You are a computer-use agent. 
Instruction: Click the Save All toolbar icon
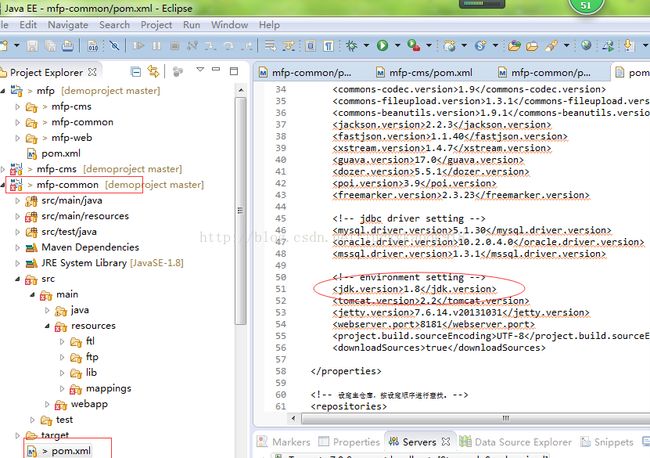(50, 45)
